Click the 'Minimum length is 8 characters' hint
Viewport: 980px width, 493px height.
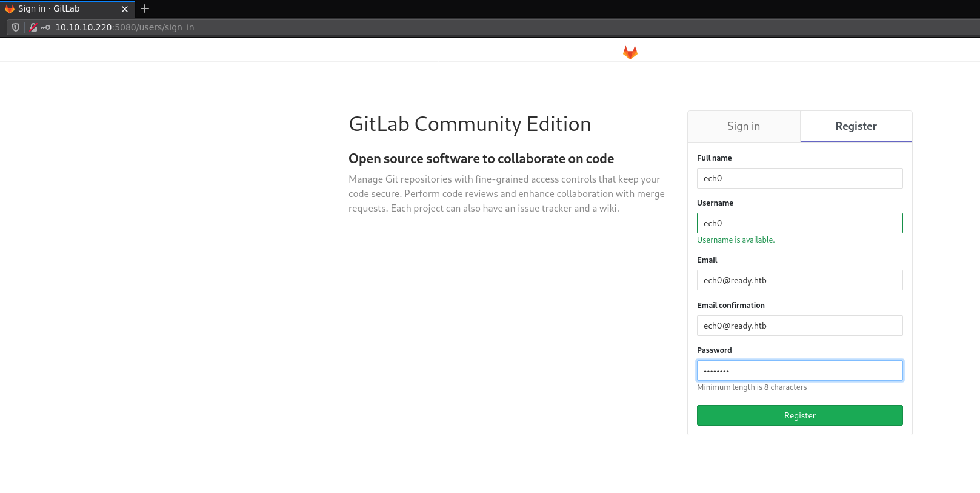[x=752, y=387]
